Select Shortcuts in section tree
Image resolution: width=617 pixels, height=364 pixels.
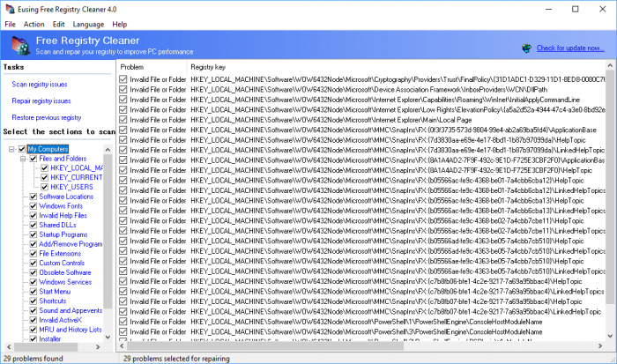(x=53, y=301)
